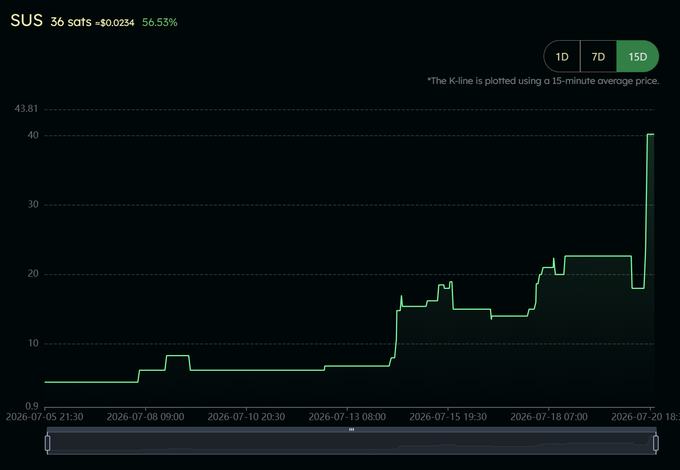
Task: Click the 2026-07-10 20:30 date label
Action: coord(246,417)
